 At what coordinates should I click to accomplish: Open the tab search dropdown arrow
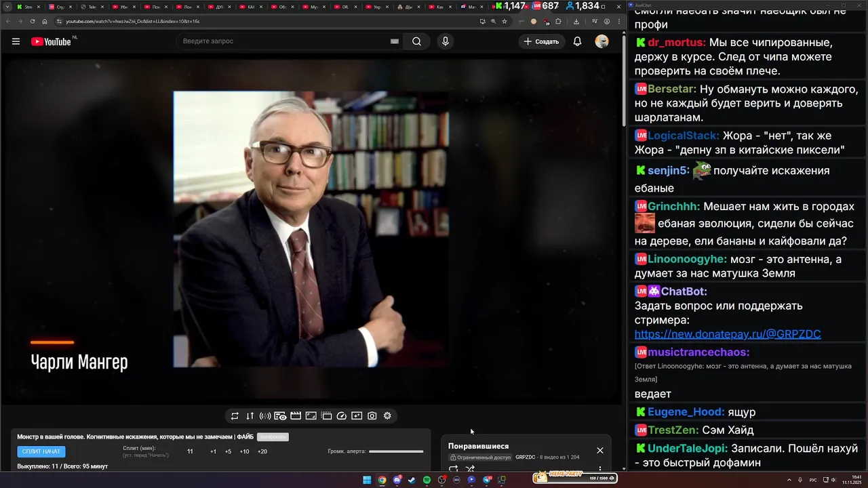click(x=7, y=7)
